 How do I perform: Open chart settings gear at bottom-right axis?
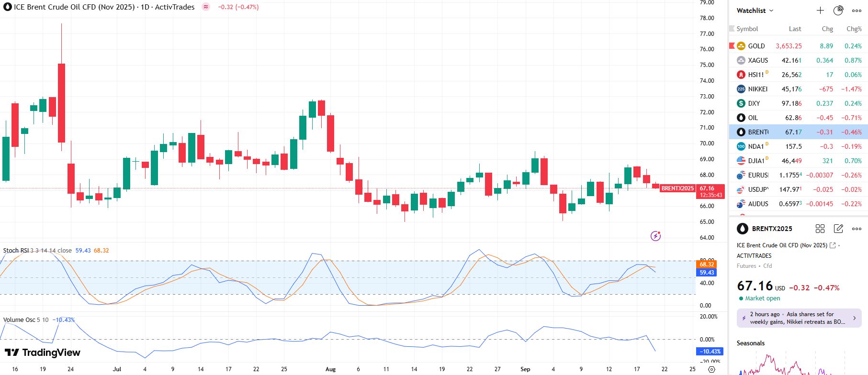point(711,369)
